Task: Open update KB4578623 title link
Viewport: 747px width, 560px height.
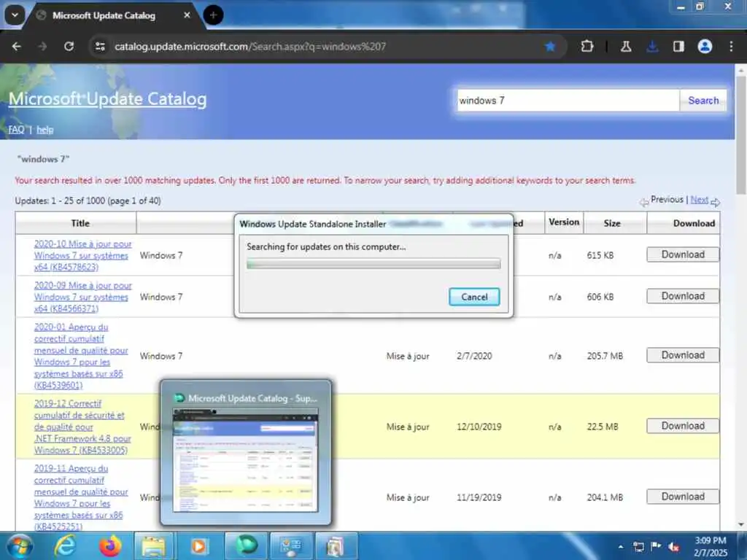Action: coord(83,255)
